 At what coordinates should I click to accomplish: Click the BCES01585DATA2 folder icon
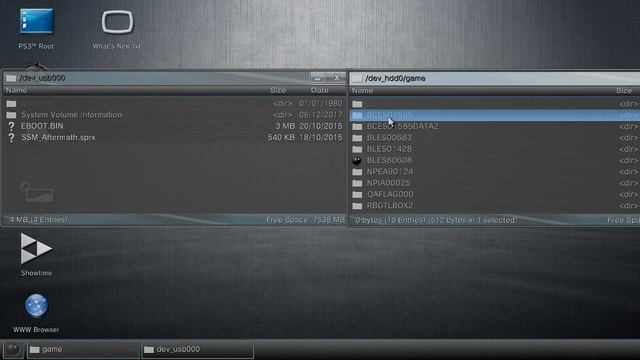tap(357, 127)
